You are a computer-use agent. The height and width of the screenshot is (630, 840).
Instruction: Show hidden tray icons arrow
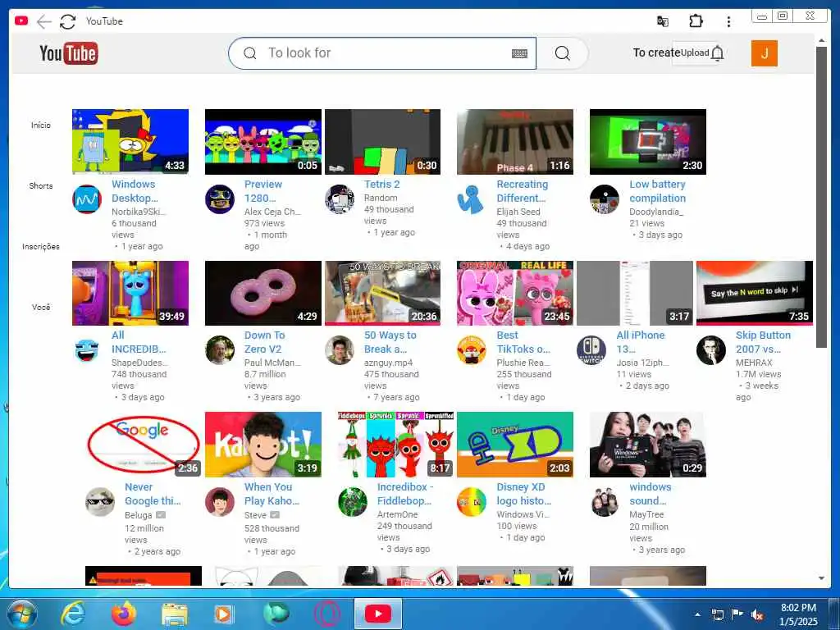[697, 614]
